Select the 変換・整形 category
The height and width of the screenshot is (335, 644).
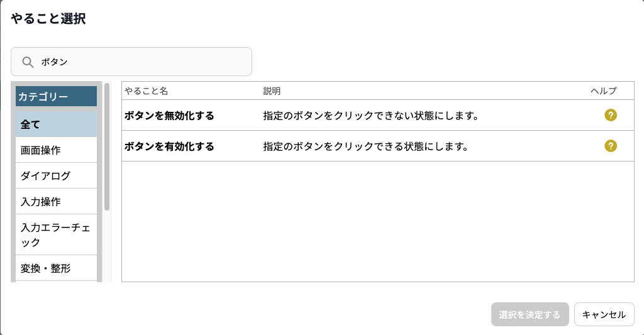pos(56,268)
